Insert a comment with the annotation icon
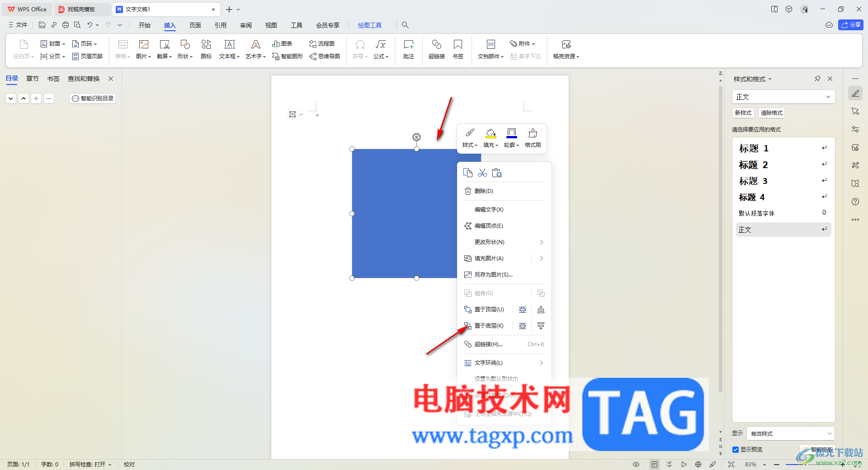This screenshot has height=470, width=868. pos(409,49)
